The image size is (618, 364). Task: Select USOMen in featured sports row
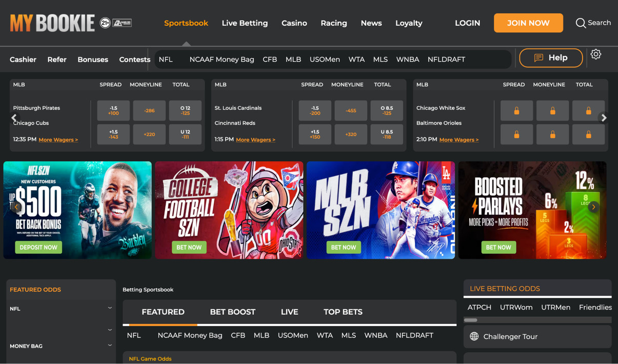point(293,335)
